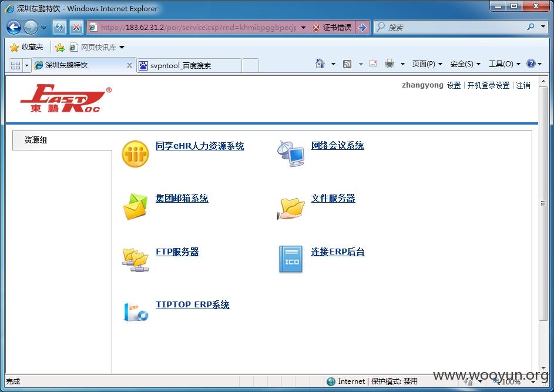The height and width of the screenshot is (392, 554).
Task: Open the Home button dropdown arrow
Action: tap(333, 64)
